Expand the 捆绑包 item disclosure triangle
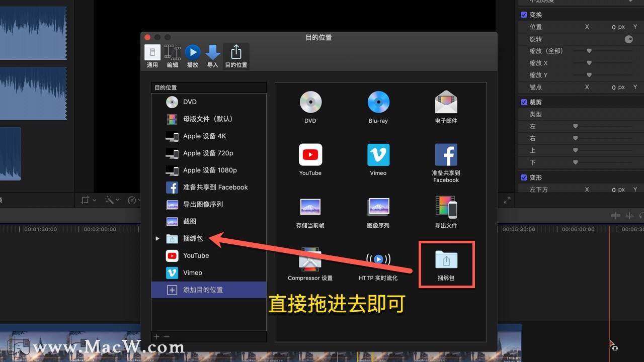The height and width of the screenshot is (362, 644). pyautogui.click(x=157, y=238)
